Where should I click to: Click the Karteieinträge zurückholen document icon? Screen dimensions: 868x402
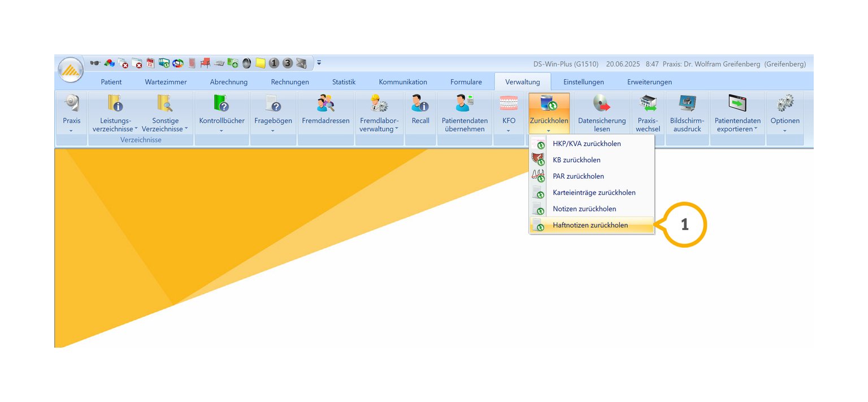point(539,193)
